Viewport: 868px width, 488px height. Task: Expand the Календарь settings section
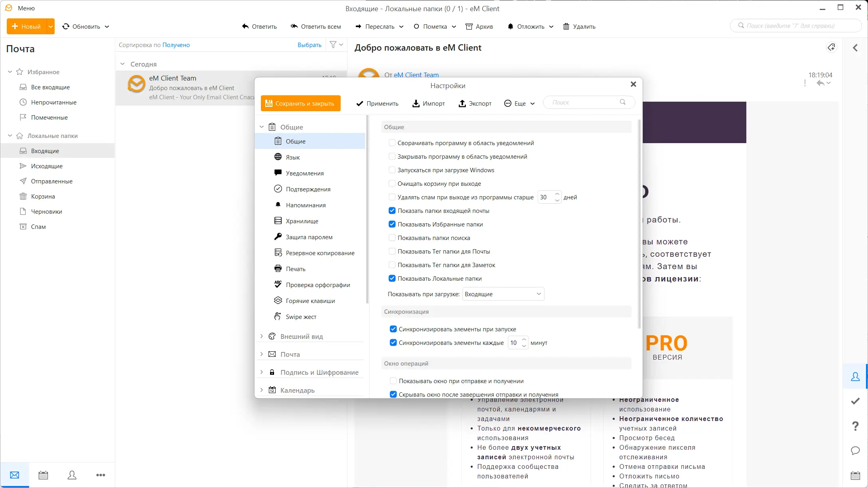tap(297, 390)
